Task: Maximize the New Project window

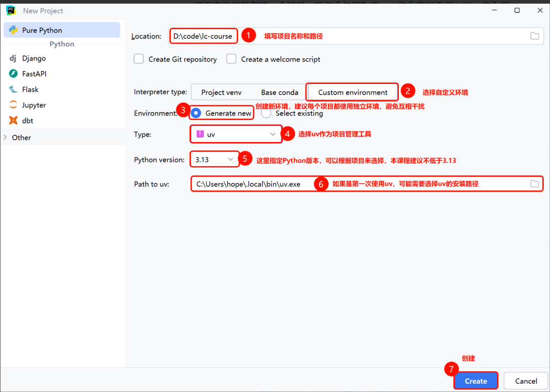Action: click(x=517, y=10)
